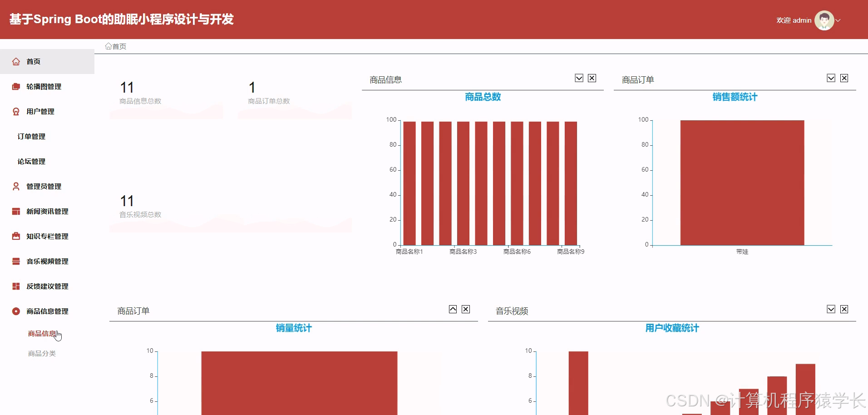Open 知识专栏管理 menu
868x415 pixels.
[x=47, y=236]
